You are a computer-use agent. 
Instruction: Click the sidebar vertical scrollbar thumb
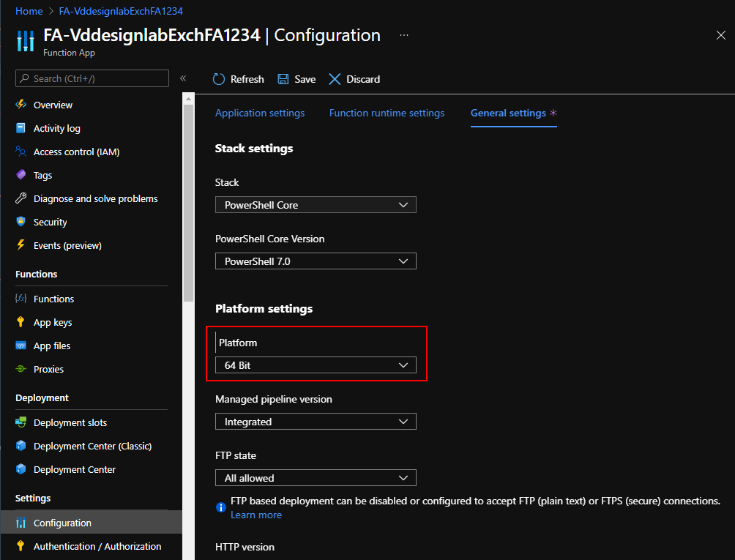pyautogui.click(x=188, y=203)
